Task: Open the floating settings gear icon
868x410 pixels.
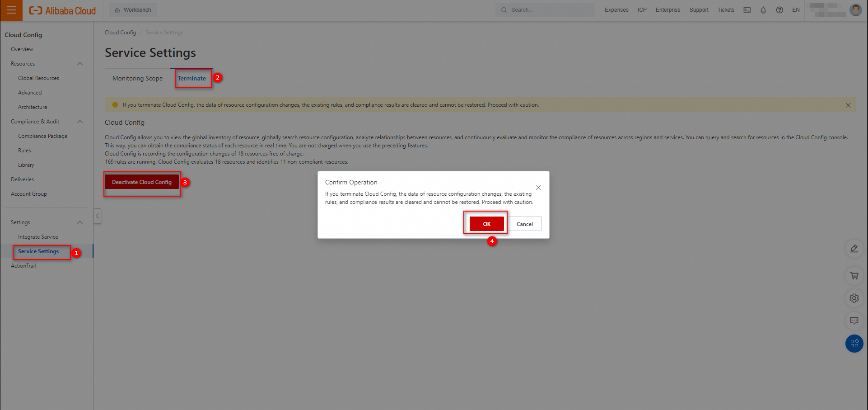Action: 854,298
